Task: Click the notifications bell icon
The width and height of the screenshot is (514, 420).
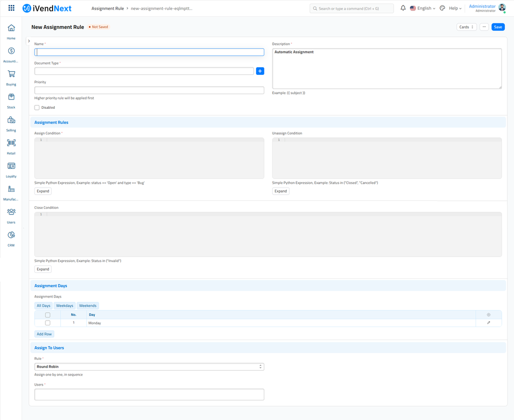Action: [403, 8]
